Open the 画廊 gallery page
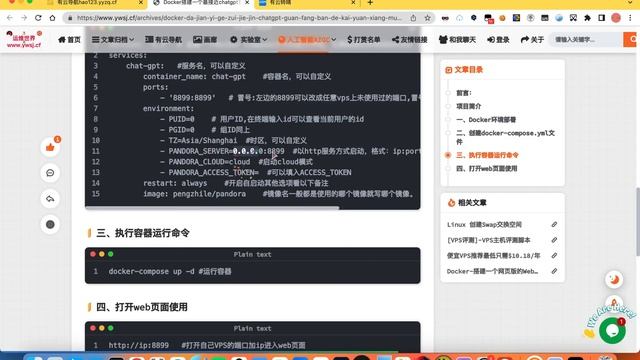Viewport: 640px width, 360px height. pos(205,40)
